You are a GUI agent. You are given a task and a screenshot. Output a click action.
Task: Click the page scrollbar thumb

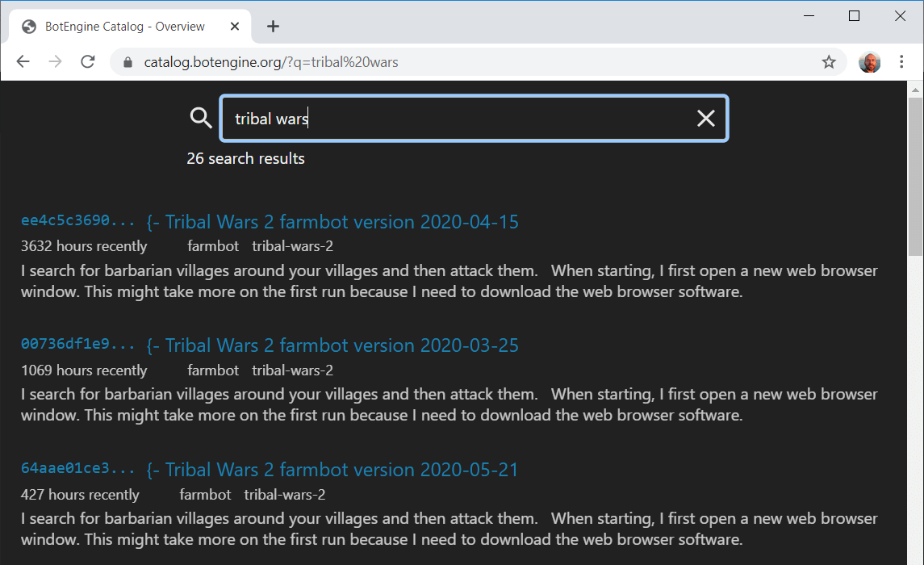[x=915, y=177]
